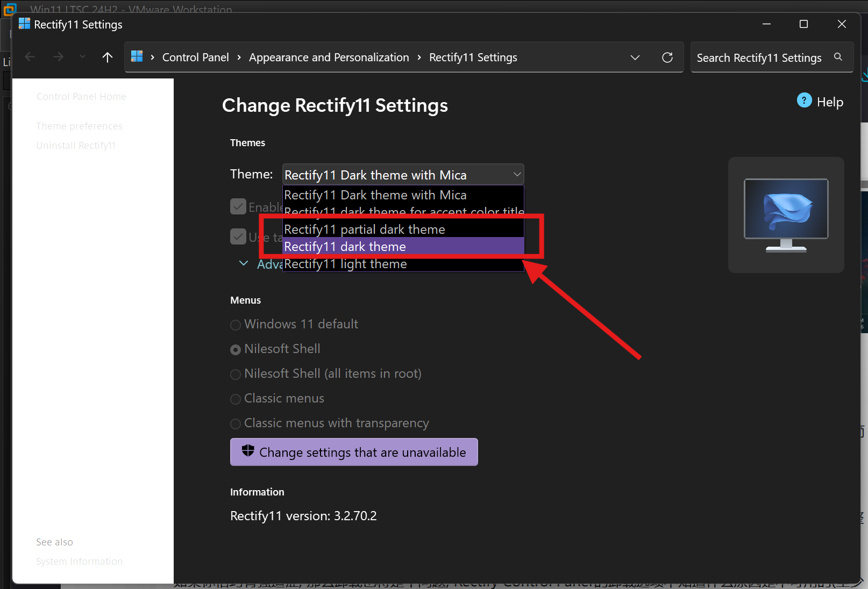Expand the Advanced section chevron
The width and height of the screenshot is (868, 589).
244,263
